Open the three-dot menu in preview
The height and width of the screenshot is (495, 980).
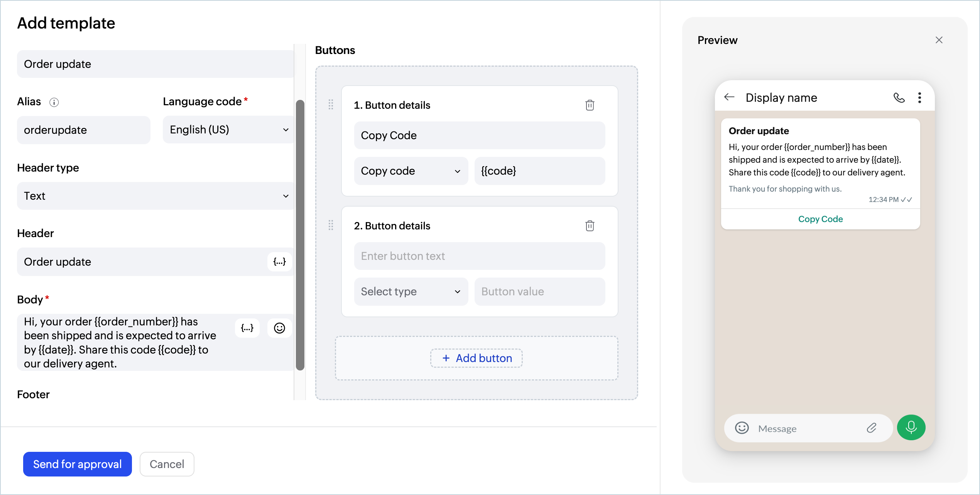coord(920,98)
